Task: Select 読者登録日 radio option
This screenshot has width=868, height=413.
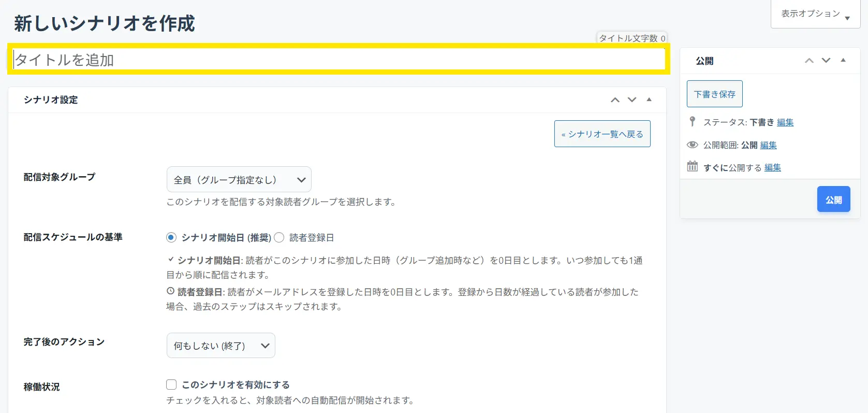Action: (279, 237)
